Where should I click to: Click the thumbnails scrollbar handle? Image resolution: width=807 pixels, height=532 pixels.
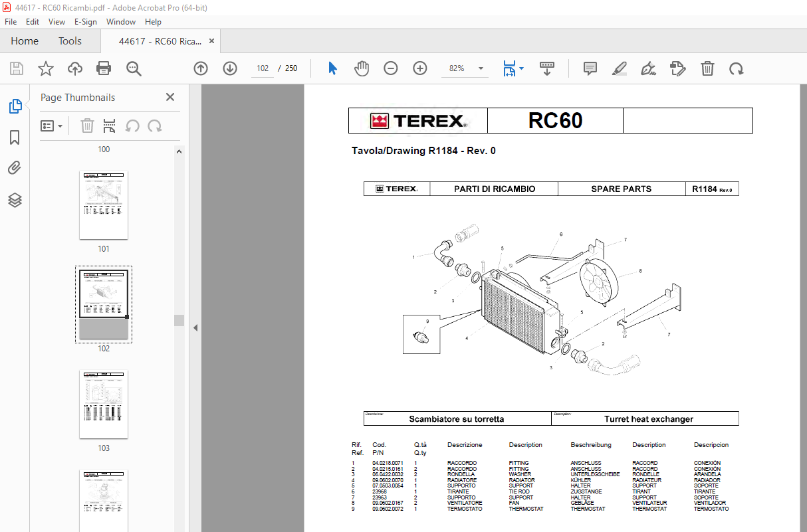pyautogui.click(x=179, y=320)
